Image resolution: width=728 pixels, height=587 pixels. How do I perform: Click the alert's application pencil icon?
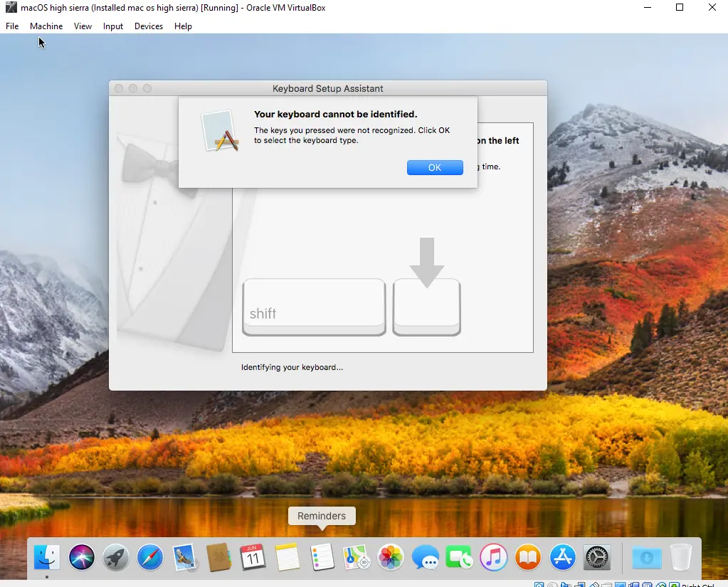[220, 131]
